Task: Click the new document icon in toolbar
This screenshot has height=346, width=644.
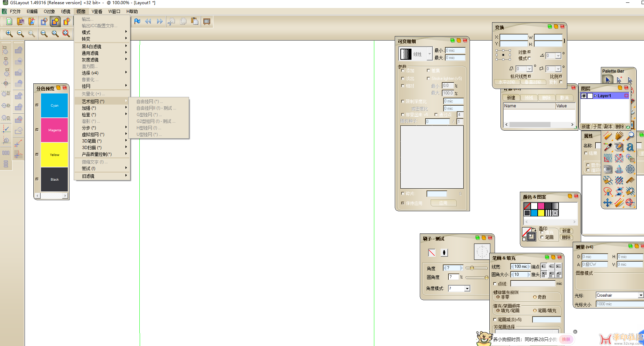Action: 9,22
